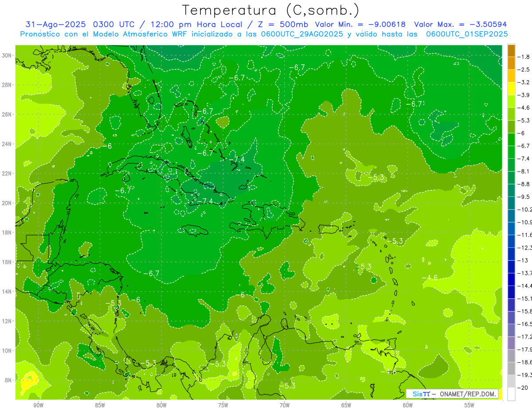
Task: Pick the orange swatch between -1.8 and -2.5
Action: [511, 63]
